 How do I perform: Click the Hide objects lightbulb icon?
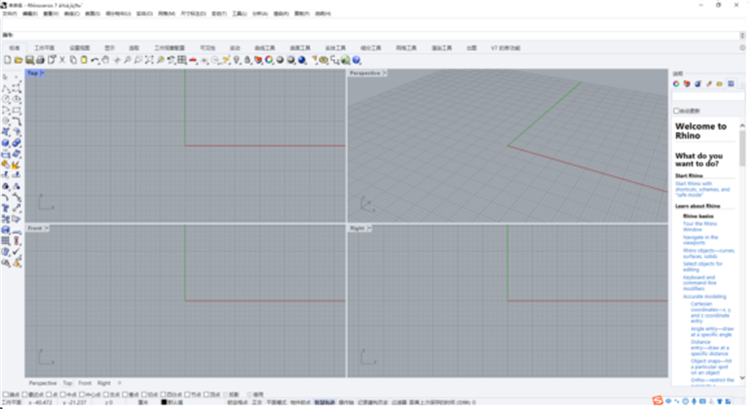click(237, 60)
